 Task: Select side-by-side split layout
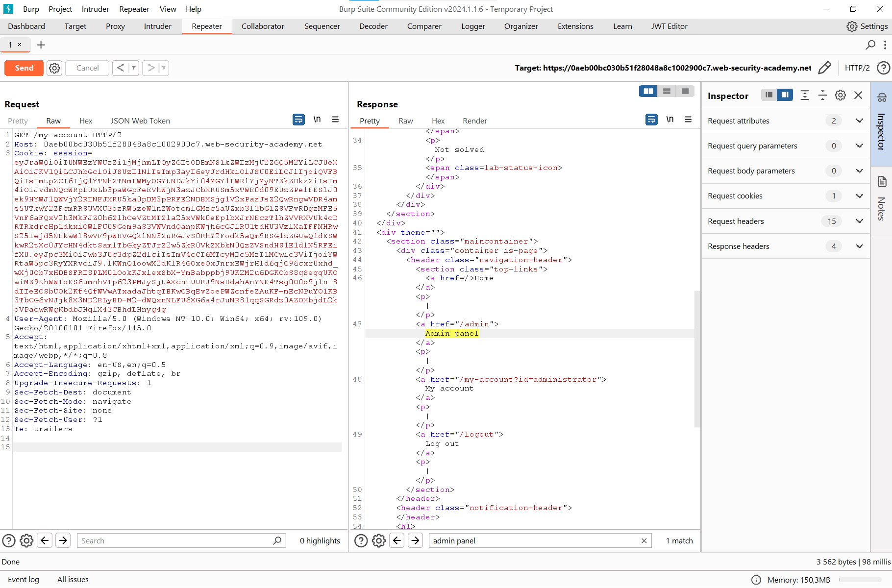click(648, 91)
